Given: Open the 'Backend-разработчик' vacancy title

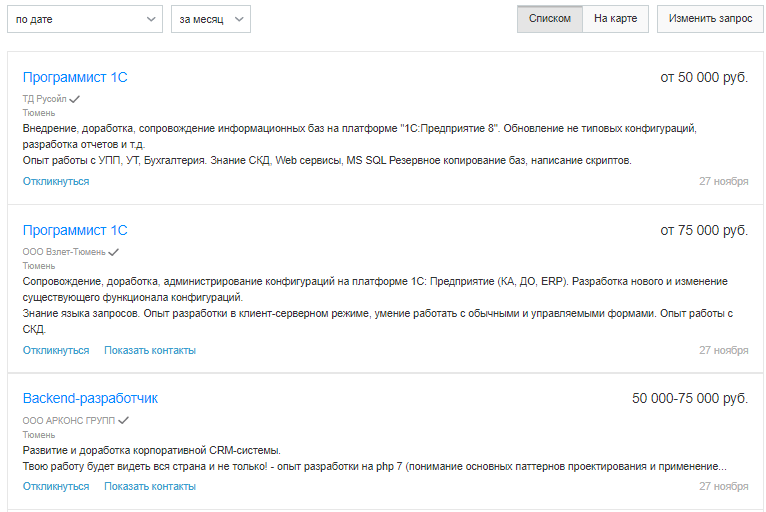Looking at the screenshot, I should click(x=90, y=398).
